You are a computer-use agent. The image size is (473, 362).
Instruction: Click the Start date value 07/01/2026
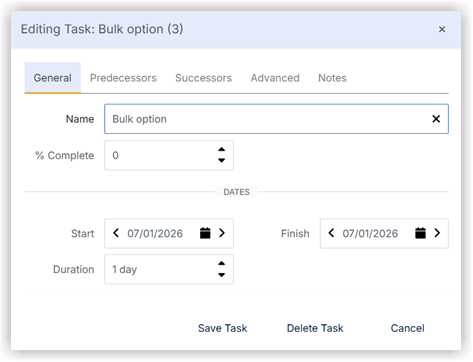pyautogui.click(x=155, y=233)
